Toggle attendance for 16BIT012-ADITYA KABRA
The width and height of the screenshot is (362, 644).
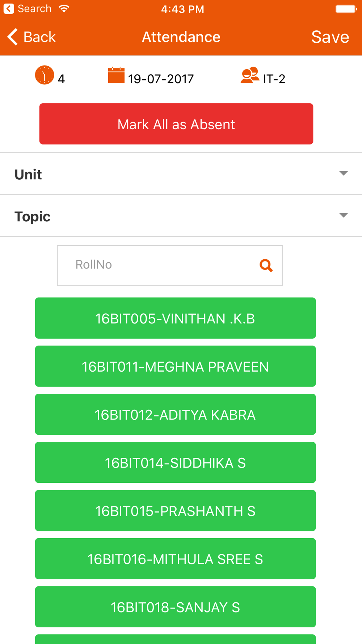(175, 414)
